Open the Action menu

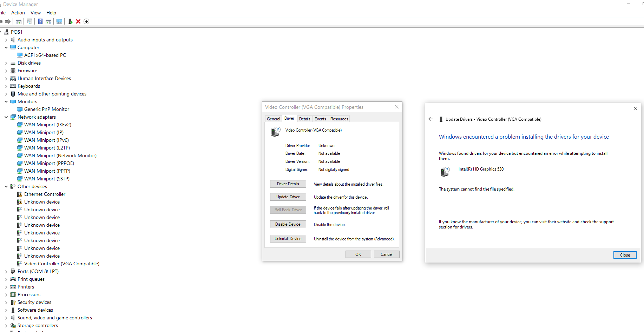point(18,13)
